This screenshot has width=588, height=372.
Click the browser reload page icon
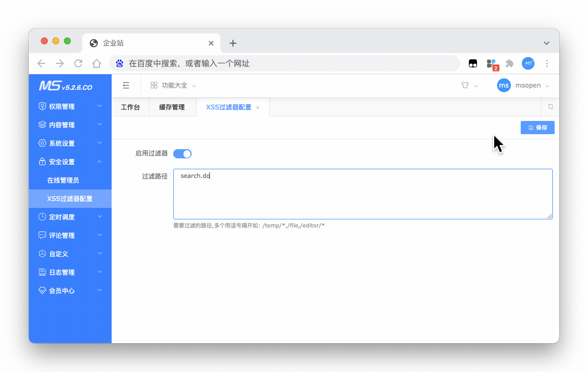(78, 63)
